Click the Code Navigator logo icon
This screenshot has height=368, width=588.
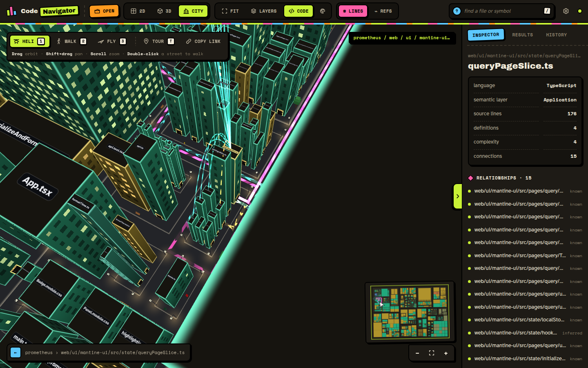(x=11, y=11)
